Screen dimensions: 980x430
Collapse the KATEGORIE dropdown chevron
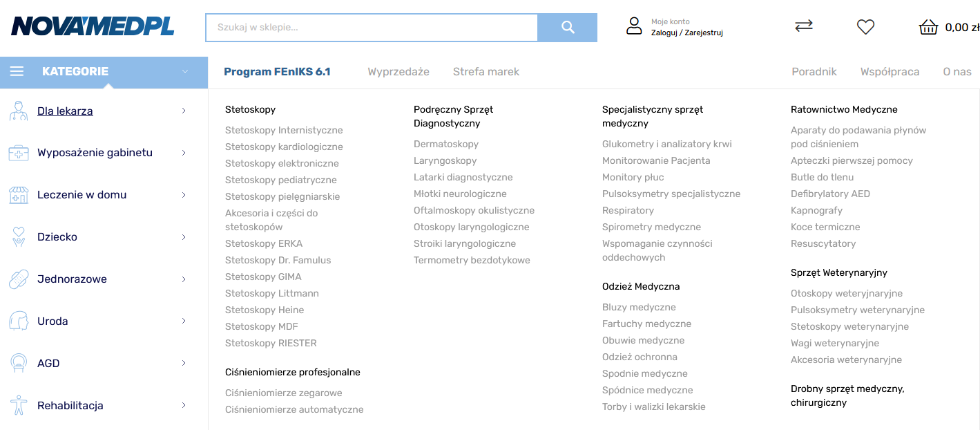(x=185, y=71)
